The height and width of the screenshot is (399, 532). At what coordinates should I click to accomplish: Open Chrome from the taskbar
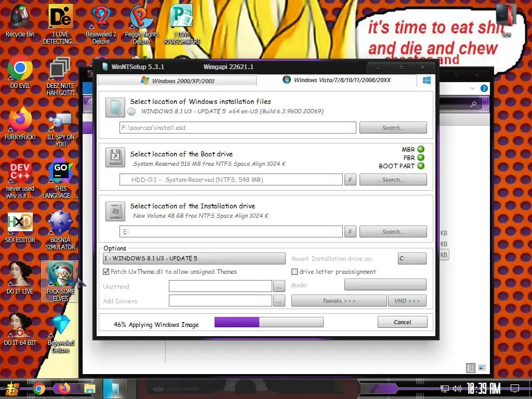[x=39, y=389]
